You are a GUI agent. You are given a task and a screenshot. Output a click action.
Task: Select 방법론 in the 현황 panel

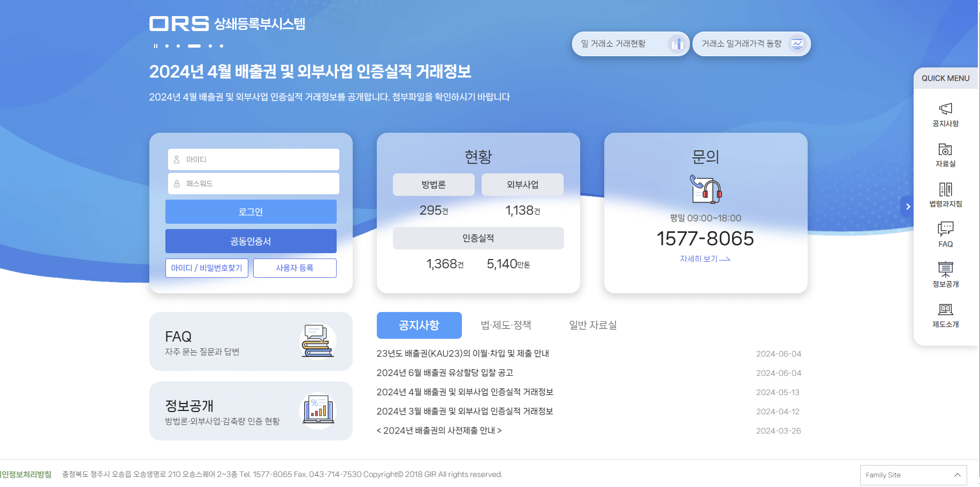click(x=434, y=184)
